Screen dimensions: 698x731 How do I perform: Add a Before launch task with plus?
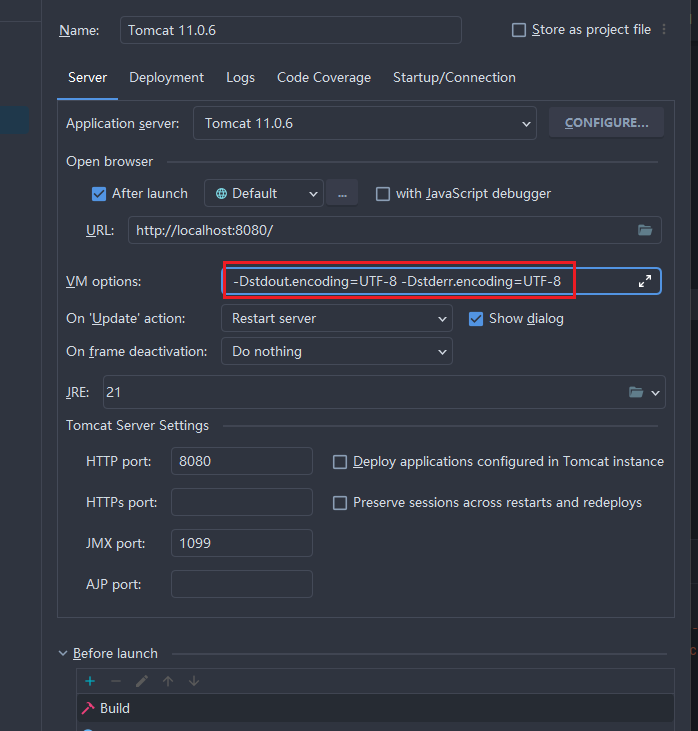[90, 681]
